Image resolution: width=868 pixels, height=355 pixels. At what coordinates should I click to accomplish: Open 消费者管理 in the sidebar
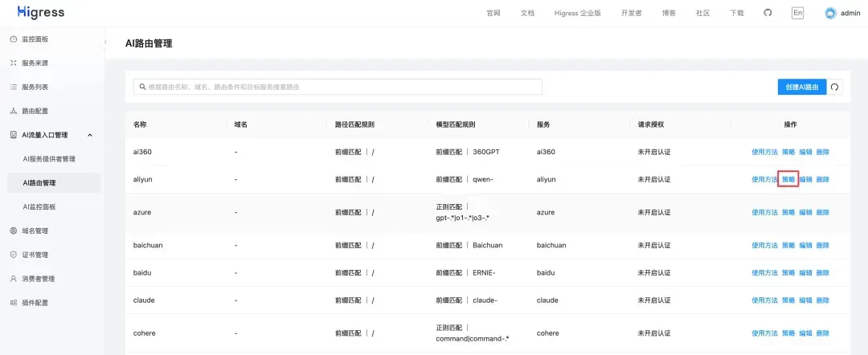(x=39, y=279)
